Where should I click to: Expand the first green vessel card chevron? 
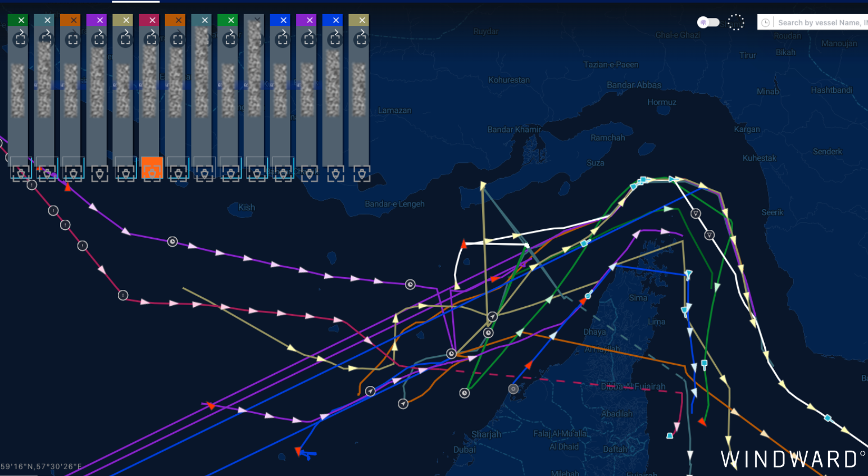point(21,32)
